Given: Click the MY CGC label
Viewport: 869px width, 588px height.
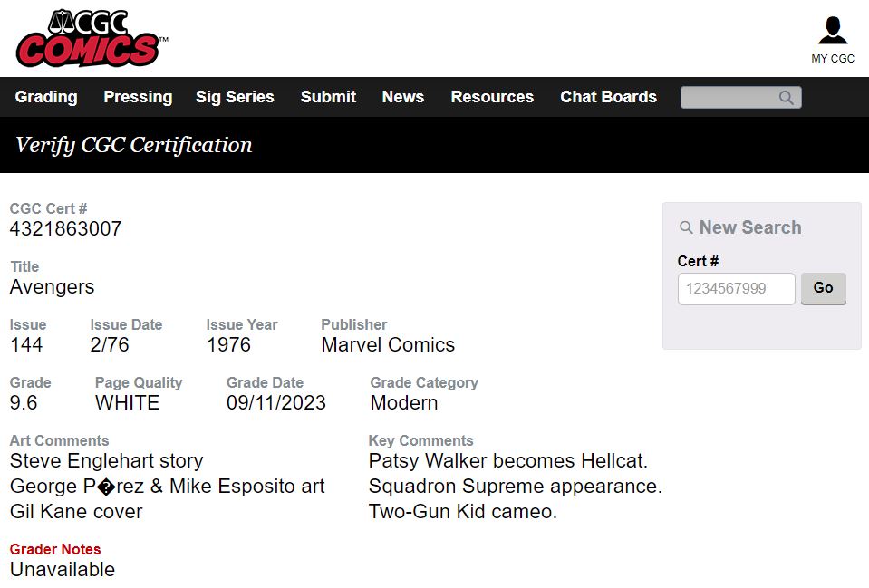Looking at the screenshot, I should click(x=833, y=59).
